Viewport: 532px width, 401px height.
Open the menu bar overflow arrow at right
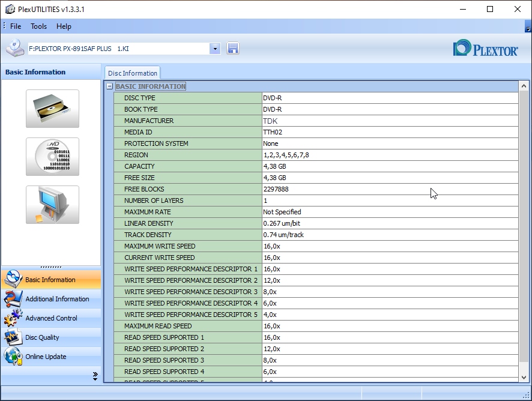coord(528,26)
